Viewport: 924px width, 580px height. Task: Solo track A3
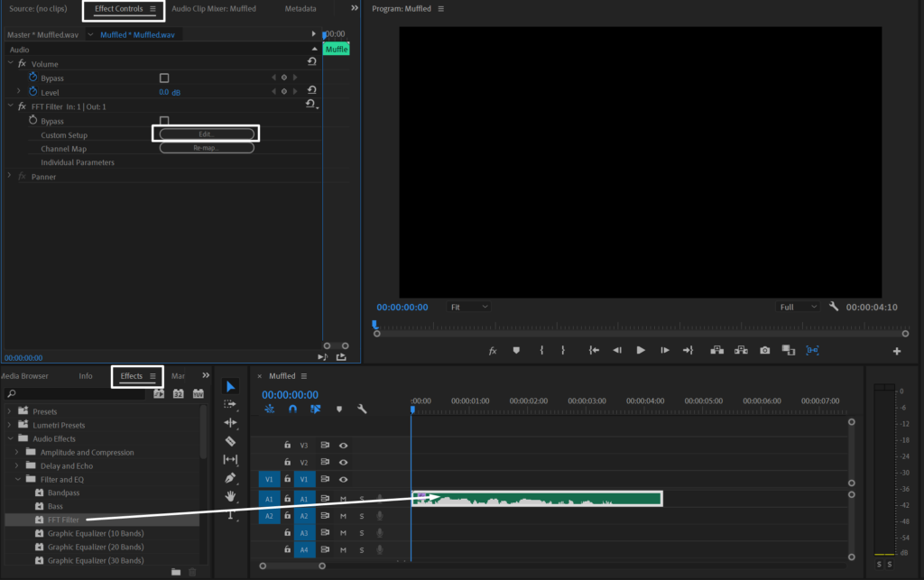coord(362,533)
